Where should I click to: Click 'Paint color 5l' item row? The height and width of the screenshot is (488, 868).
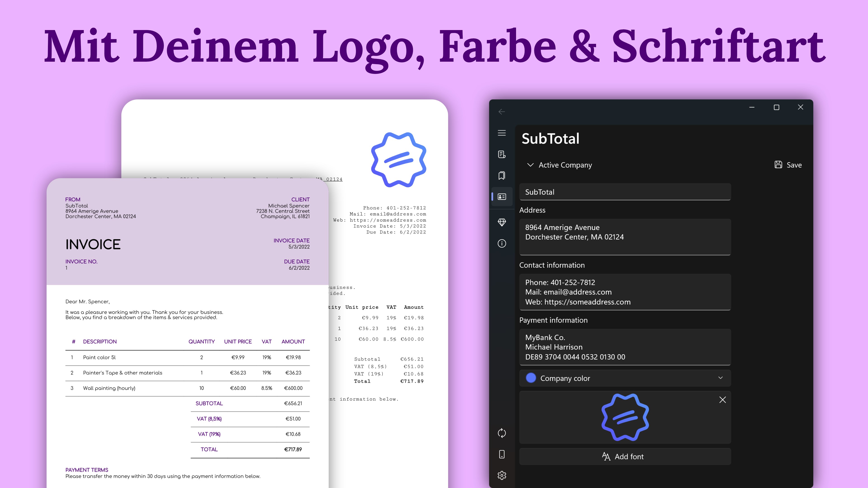coord(187,358)
